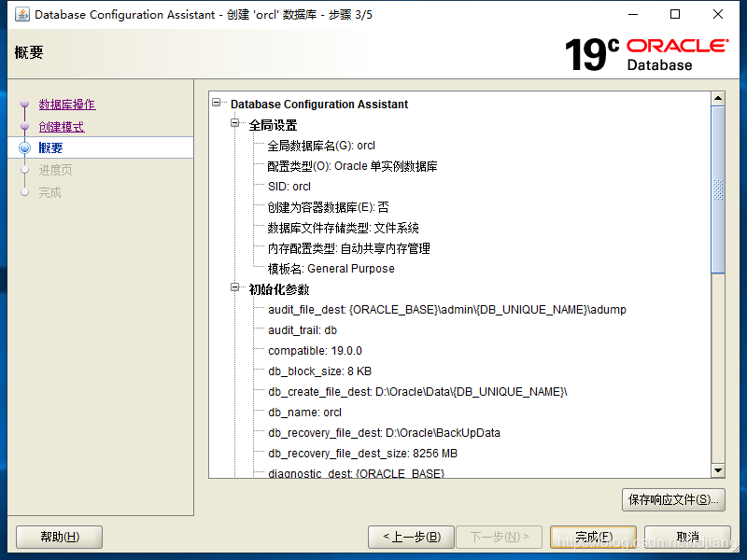Viewport: 747px width, 560px height.
Task: Click 保存响应文件(S)... button
Action: pos(673,499)
